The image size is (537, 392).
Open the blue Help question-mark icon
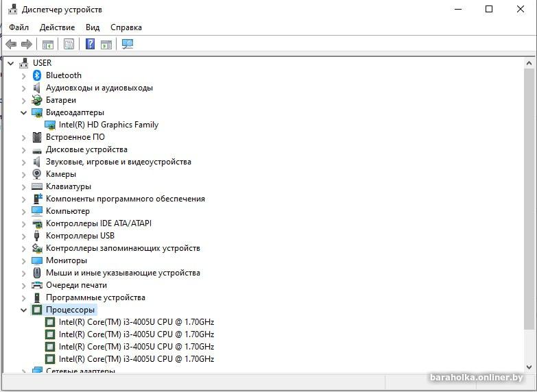[90, 44]
